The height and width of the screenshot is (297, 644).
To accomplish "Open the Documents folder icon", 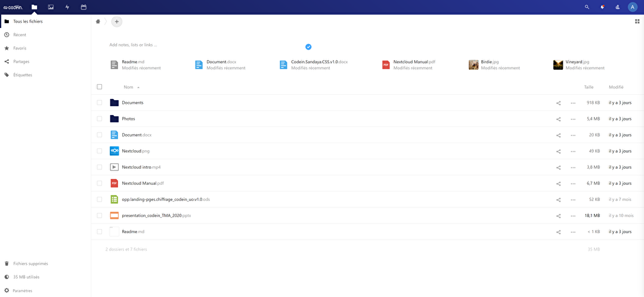I will [x=114, y=103].
